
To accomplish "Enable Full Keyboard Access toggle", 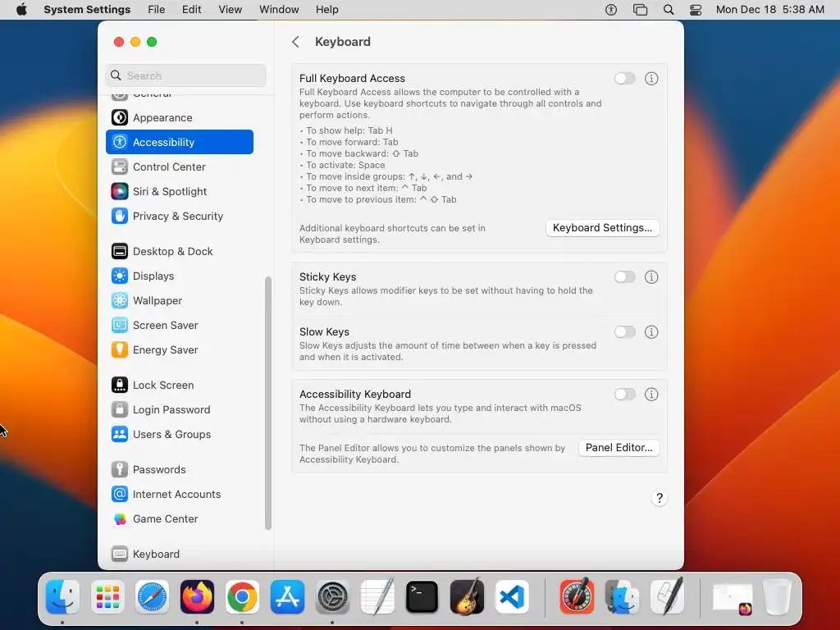I will click(624, 79).
